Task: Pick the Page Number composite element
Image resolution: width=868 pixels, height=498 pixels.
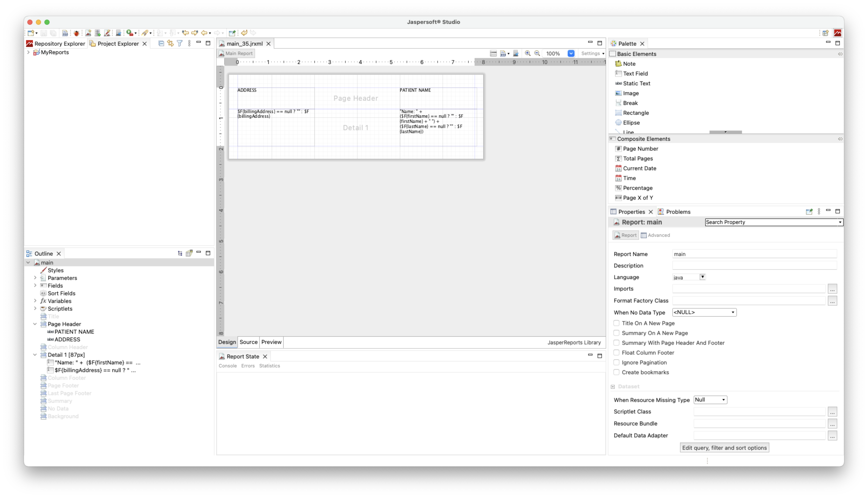Action: point(640,149)
